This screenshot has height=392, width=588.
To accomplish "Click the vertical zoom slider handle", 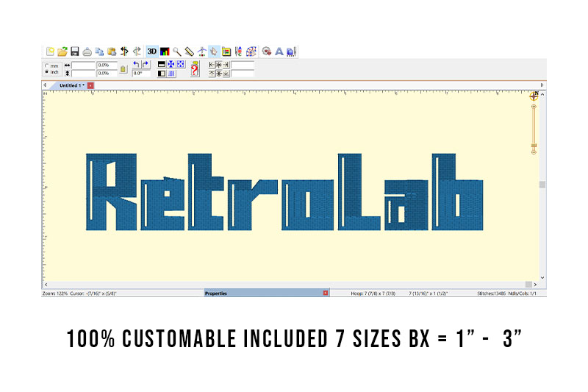I will coord(534,146).
